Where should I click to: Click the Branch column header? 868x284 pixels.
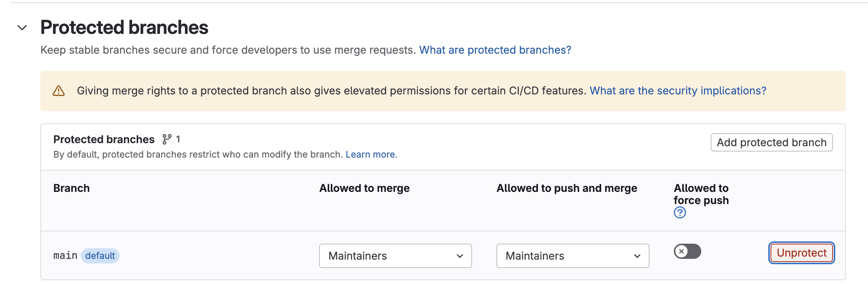[x=72, y=188]
